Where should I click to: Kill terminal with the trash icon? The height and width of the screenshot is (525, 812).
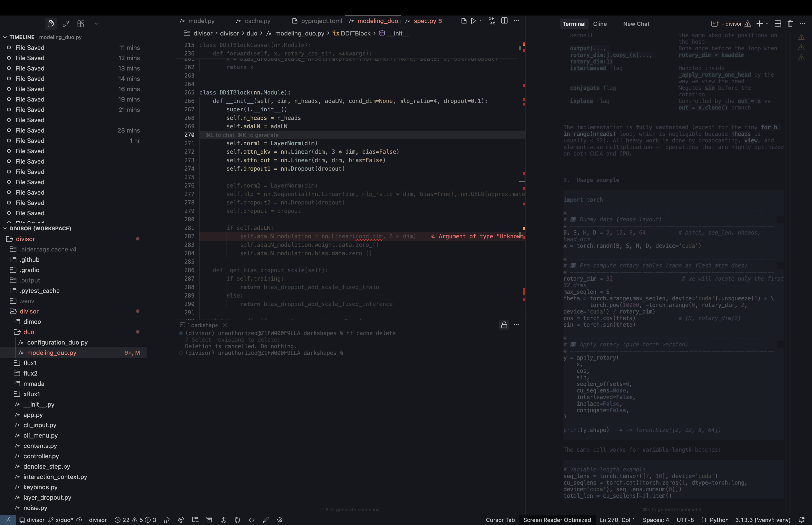790,24
